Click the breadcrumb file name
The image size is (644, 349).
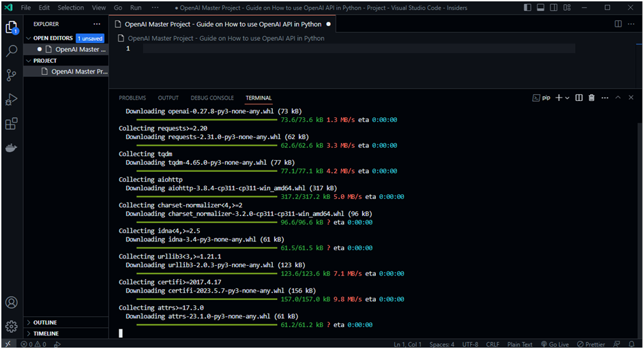(x=226, y=38)
